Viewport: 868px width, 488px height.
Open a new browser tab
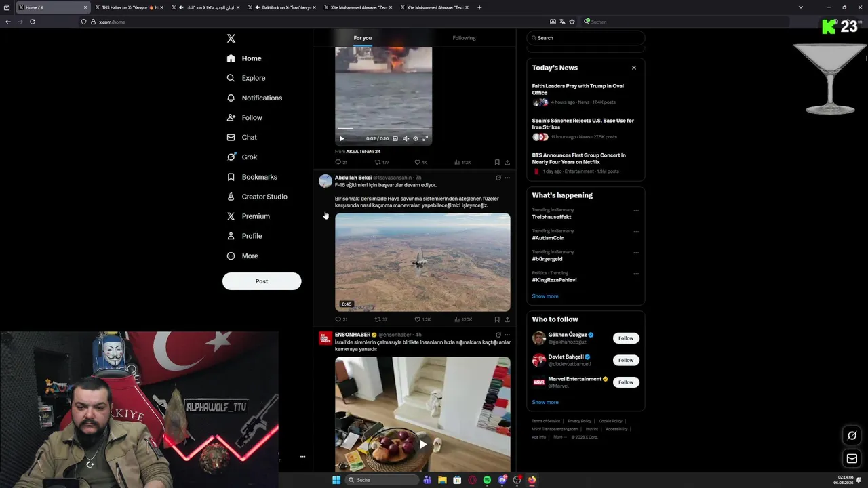click(479, 7)
